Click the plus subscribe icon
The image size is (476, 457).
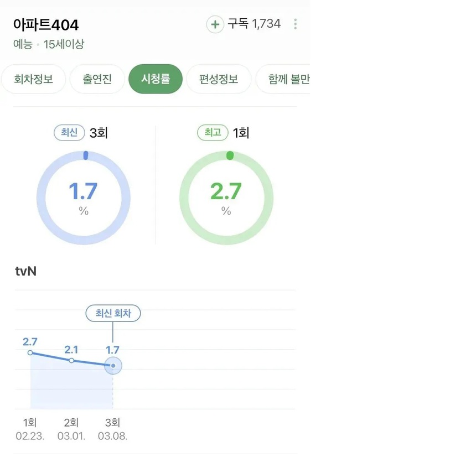pos(215,24)
